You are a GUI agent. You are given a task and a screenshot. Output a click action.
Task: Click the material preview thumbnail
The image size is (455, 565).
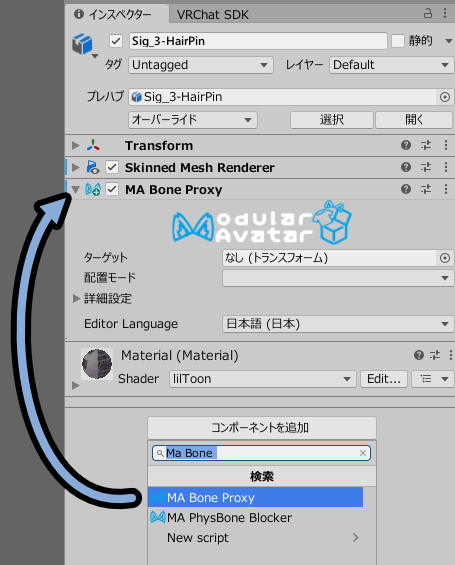click(97, 364)
